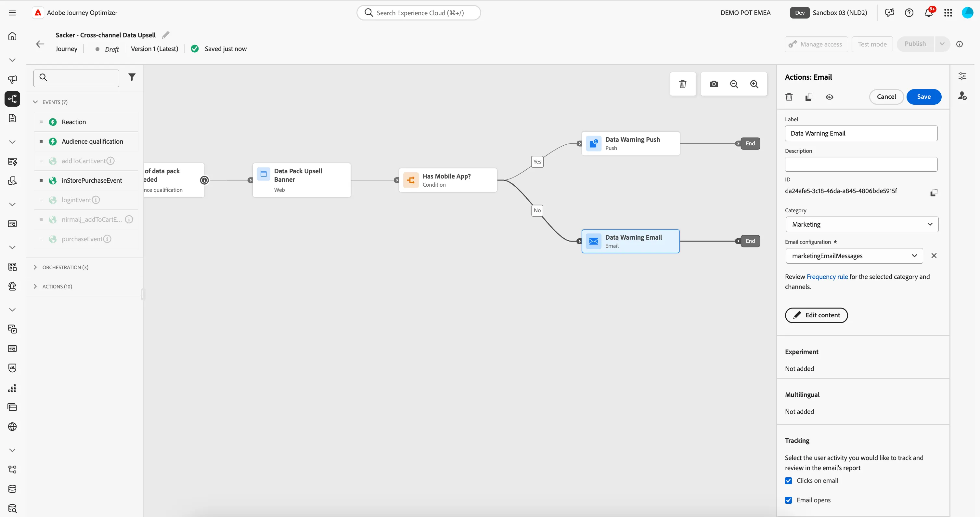This screenshot has width=980, height=517.
Task: Edit journey name with pencil icon
Action: point(165,35)
